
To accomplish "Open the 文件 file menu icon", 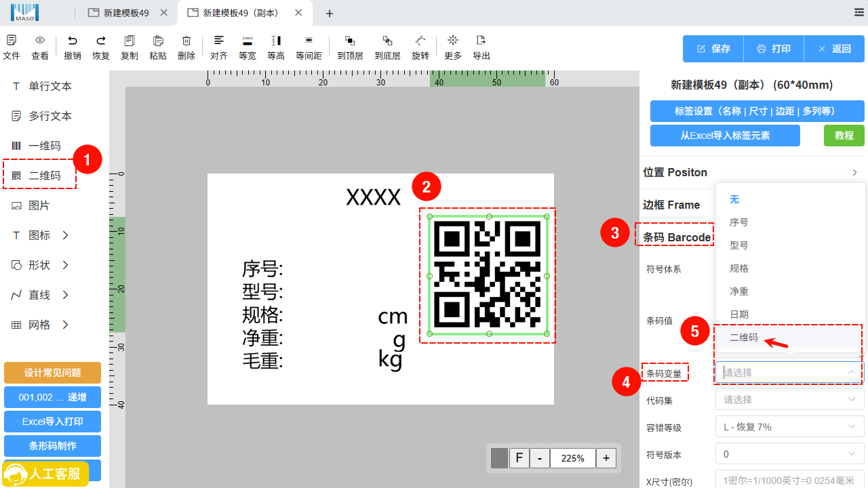I will 12,41.
